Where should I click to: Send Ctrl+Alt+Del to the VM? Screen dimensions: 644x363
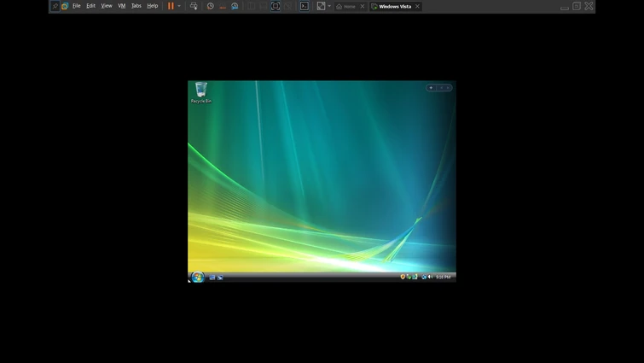(194, 6)
